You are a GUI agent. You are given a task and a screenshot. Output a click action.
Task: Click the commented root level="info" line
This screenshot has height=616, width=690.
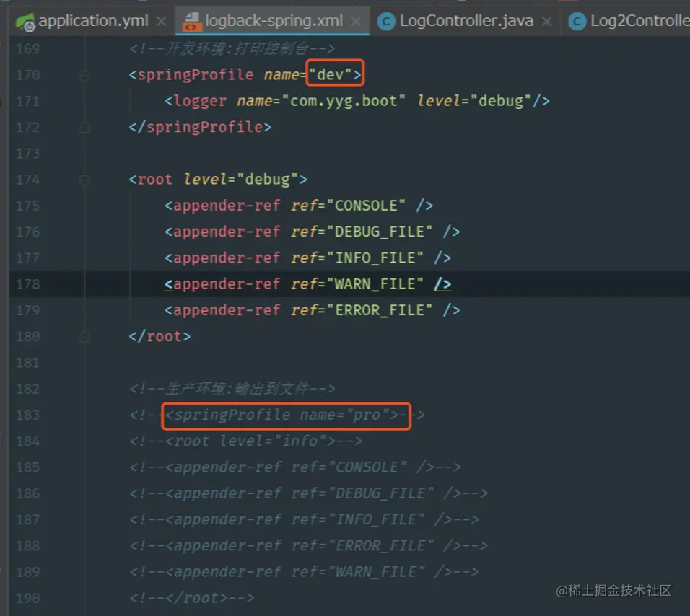(x=245, y=441)
